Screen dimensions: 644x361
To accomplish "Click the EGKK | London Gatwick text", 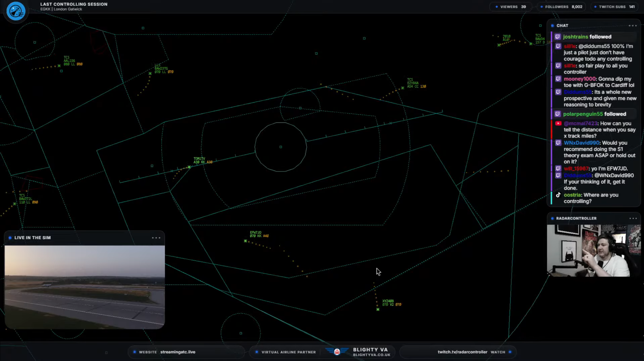I will [x=61, y=9].
